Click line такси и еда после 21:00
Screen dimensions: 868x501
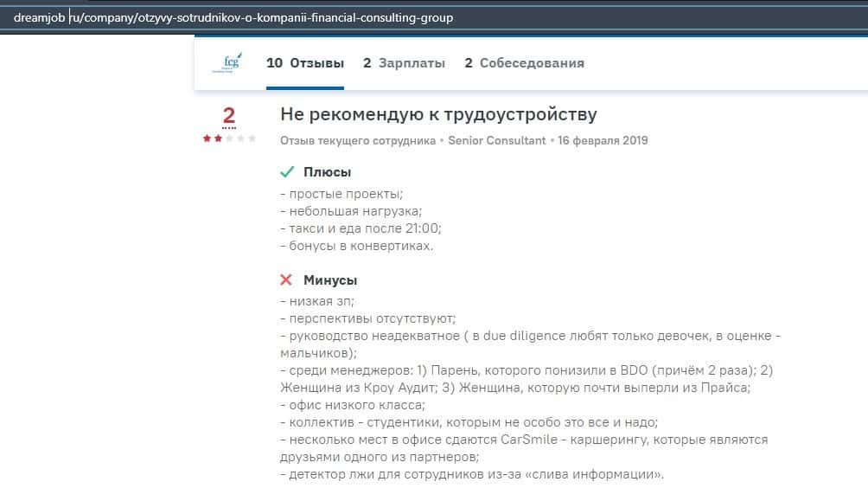[361, 228]
